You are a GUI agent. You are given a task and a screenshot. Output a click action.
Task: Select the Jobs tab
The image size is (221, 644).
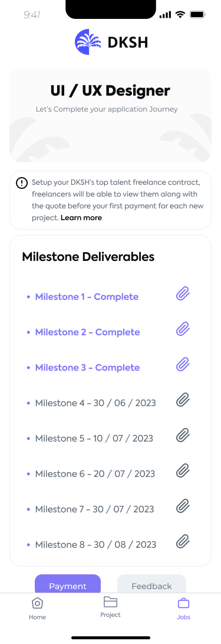click(x=183, y=608)
